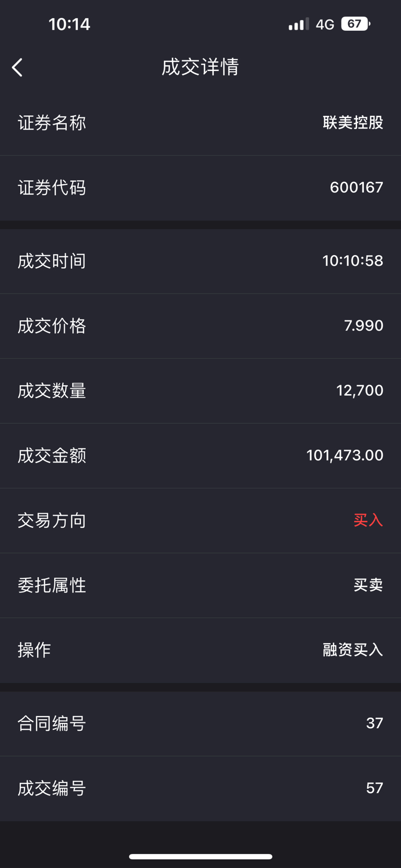This screenshot has height=868, width=401.
Task: Tap the 4G network indicator
Action: point(325,25)
